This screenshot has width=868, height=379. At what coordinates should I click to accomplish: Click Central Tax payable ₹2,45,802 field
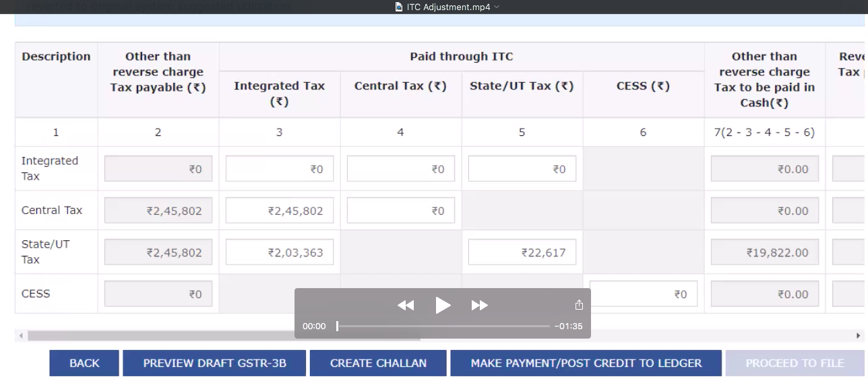(158, 211)
